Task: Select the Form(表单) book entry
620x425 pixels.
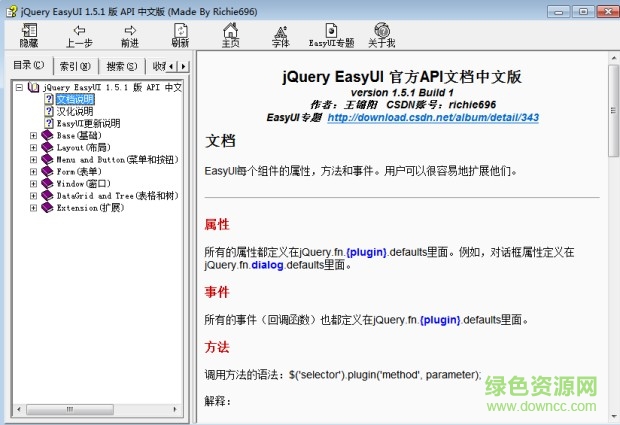Action: [x=78, y=172]
